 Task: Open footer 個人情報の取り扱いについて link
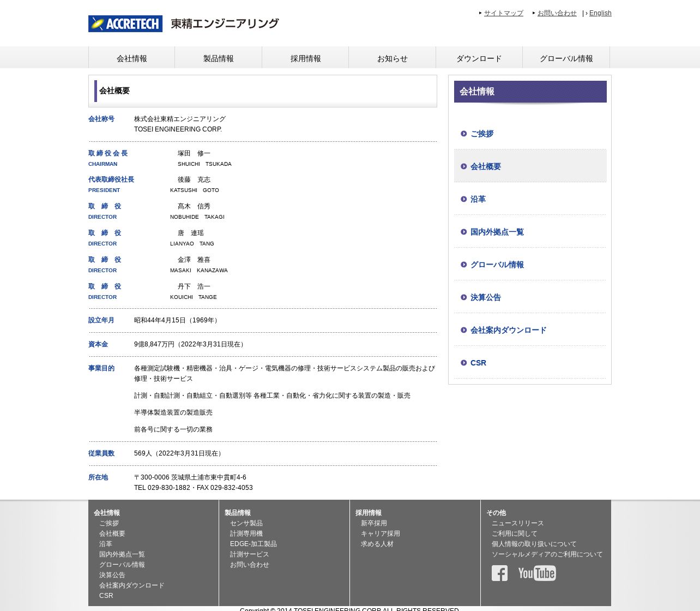click(x=534, y=544)
